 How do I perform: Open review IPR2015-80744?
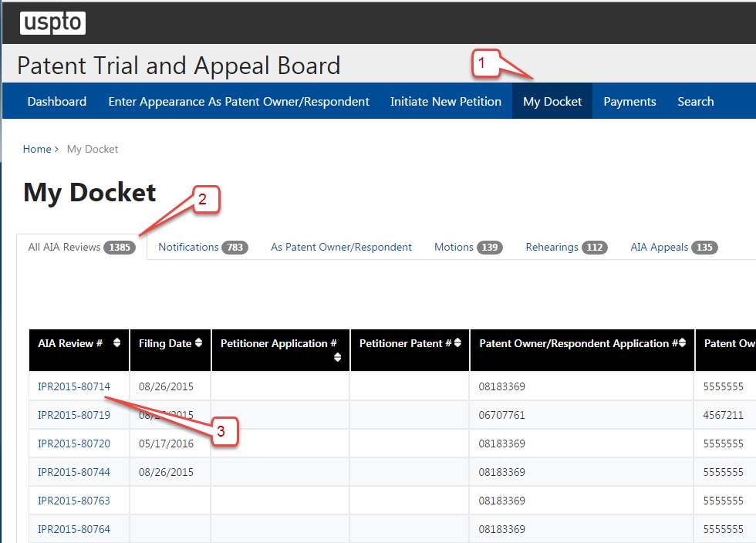[74, 472]
